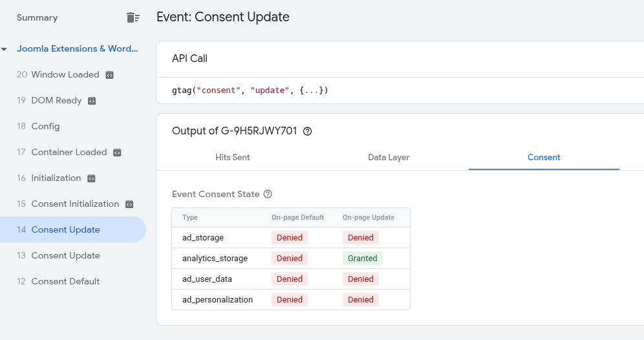Screen dimensions: 644x340
Task: Select event 12 Consent Default
Action: (x=58, y=282)
